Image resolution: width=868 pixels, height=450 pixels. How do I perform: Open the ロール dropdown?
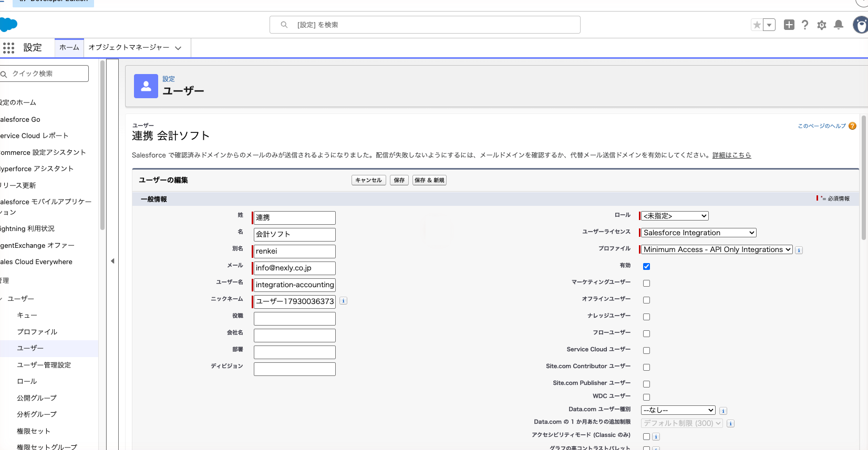(x=675, y=216)
